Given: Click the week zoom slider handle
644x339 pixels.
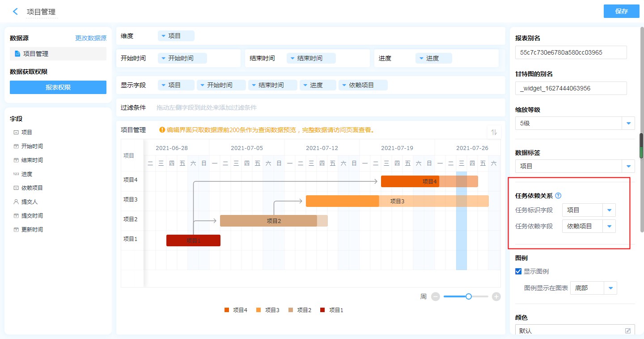Looking at the screenshot, I should (468, 296).
